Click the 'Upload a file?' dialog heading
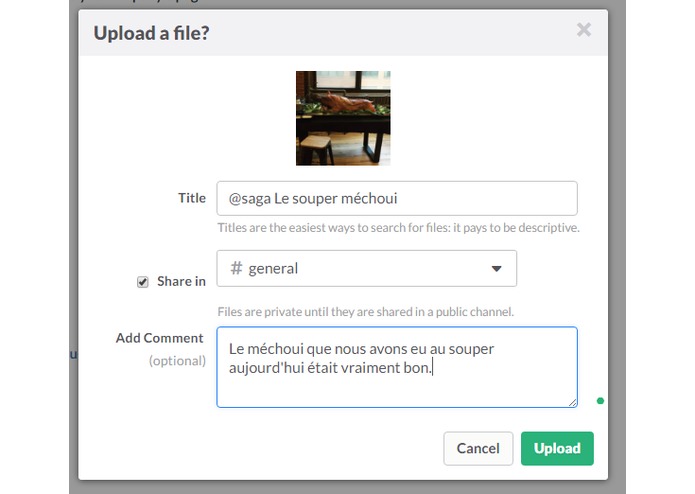Viewport: 695px width, 494px height. (151, 34)
